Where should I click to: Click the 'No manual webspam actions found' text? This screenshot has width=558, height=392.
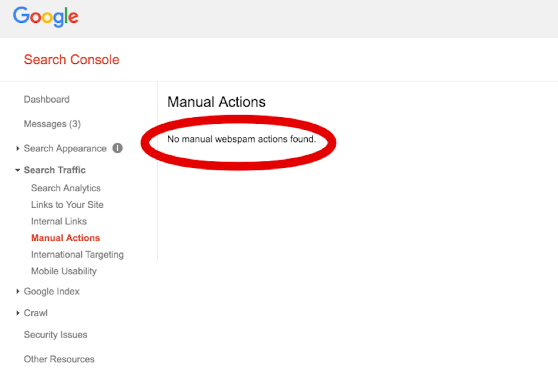[241, 139]
